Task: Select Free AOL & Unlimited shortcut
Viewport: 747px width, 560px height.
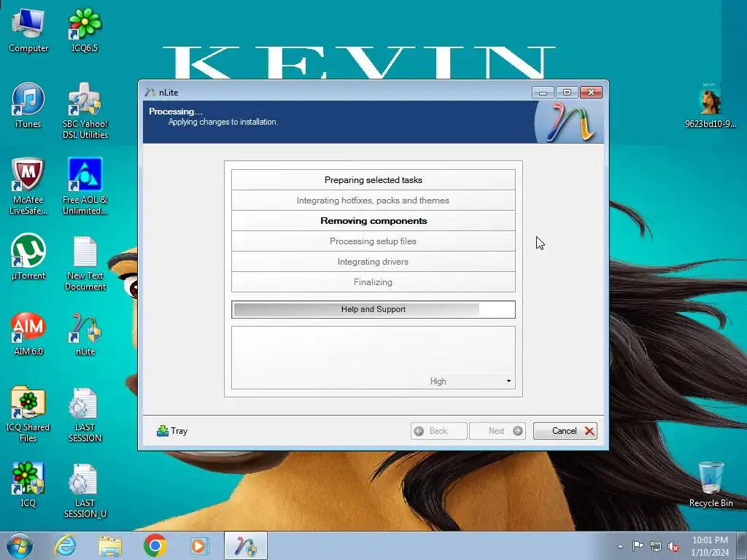Action: coord(85,187)
